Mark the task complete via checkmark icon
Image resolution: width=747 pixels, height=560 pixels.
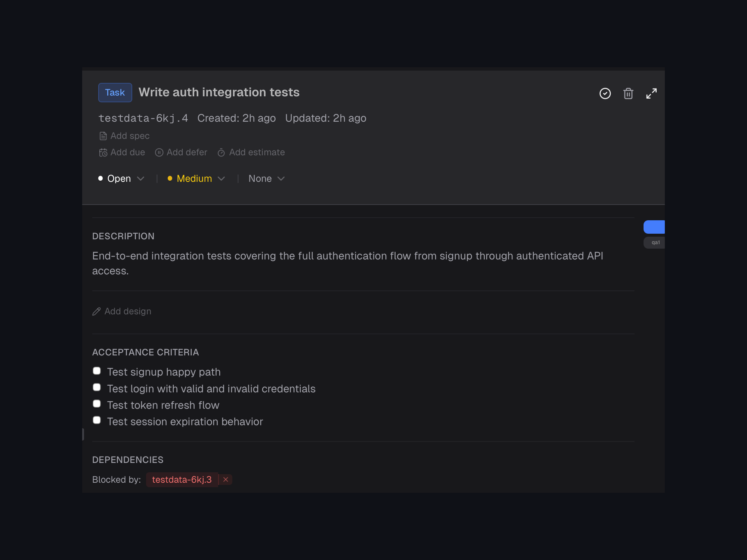point(605,93)
